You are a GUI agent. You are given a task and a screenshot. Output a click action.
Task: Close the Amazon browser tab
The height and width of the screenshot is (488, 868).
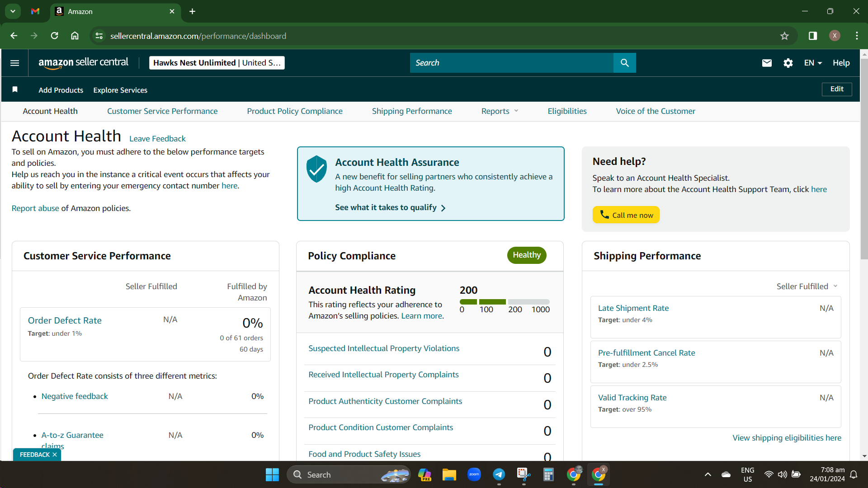(x=172, y=11)
